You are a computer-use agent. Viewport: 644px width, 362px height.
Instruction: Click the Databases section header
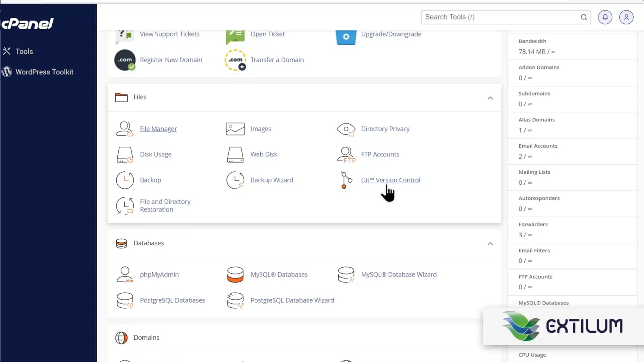point(304,243)
